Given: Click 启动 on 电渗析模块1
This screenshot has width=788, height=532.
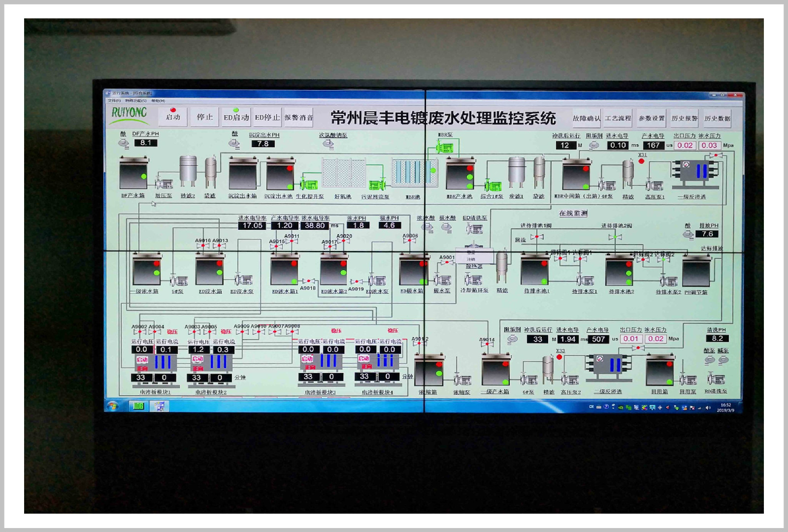Looking at the screenshot, I should tap(142, 359).
